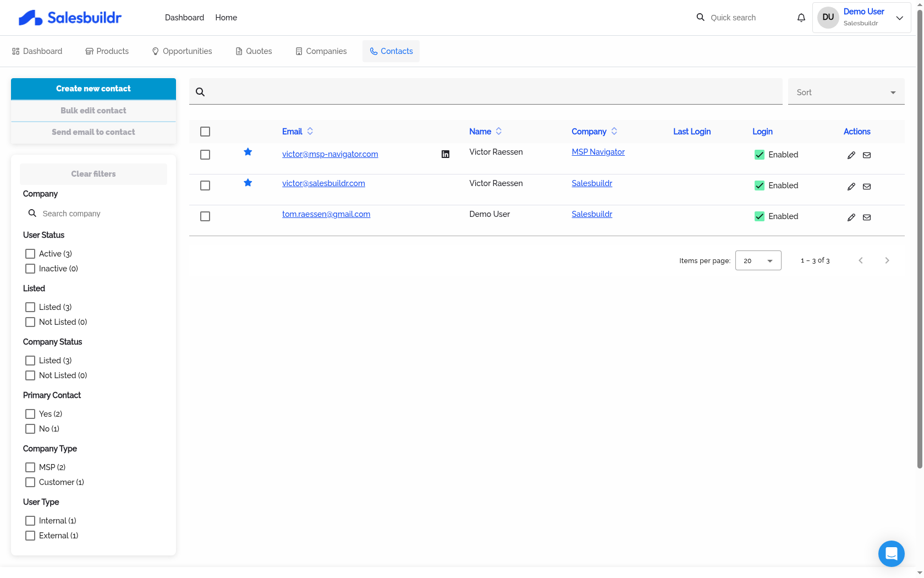Viewport: 924px width, 578px height.
Task: Open the Dashboard tab
Action: pos(37,51)
